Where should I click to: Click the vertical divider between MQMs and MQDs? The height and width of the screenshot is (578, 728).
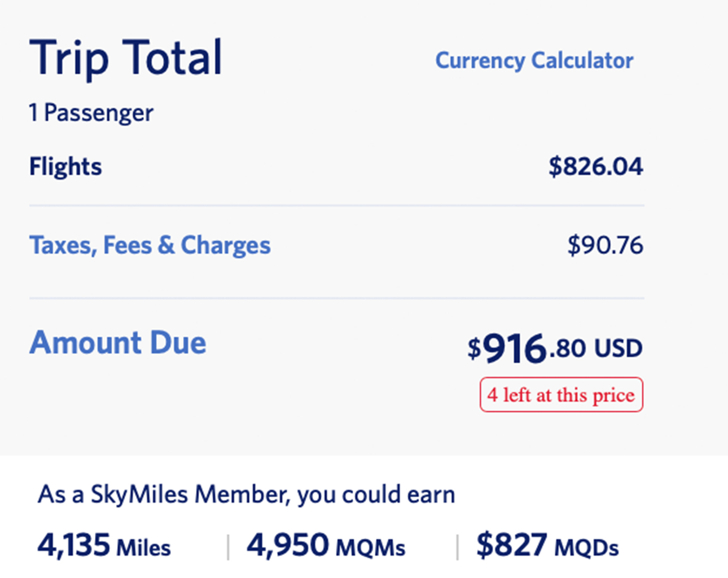coord(457,547)
